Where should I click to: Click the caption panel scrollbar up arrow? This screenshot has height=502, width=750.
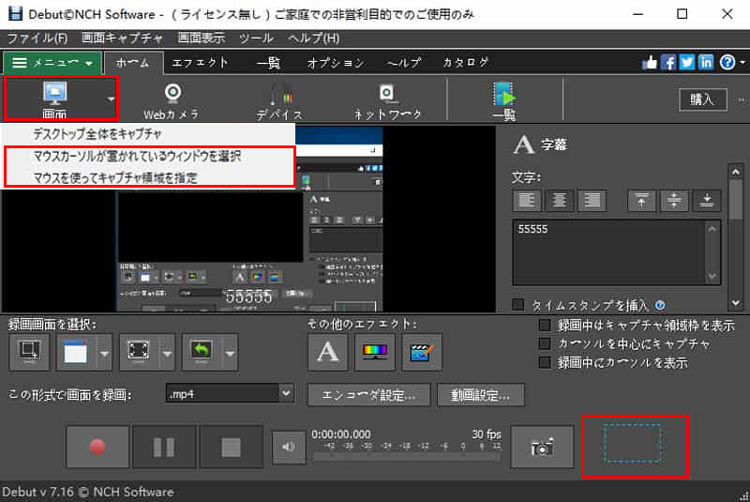(736, 172)
